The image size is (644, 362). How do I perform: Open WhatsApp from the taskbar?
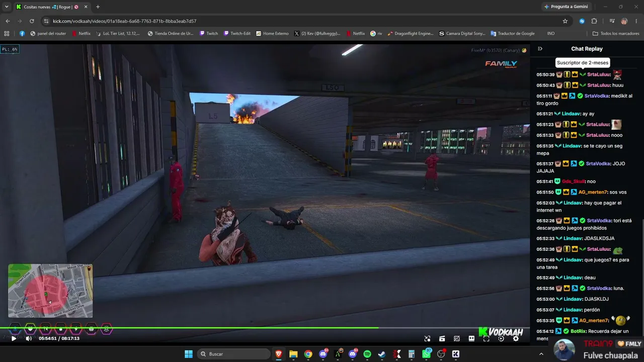427,354
